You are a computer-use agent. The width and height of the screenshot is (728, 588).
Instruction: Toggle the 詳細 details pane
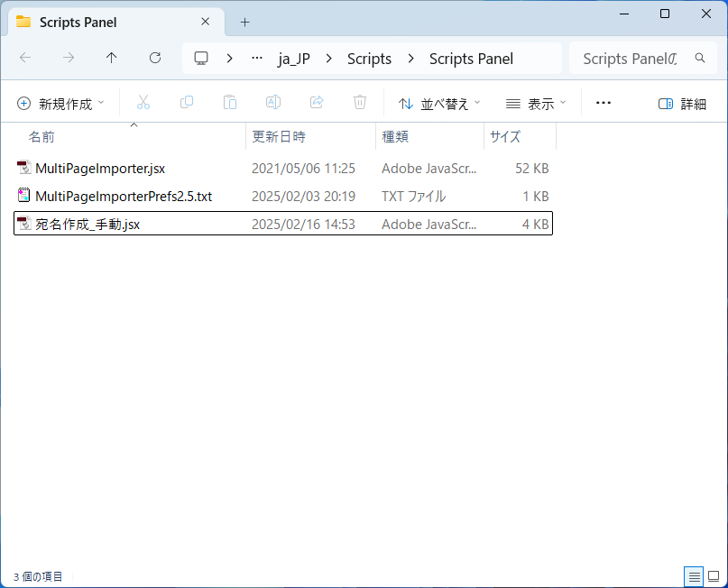pos(683,104)
